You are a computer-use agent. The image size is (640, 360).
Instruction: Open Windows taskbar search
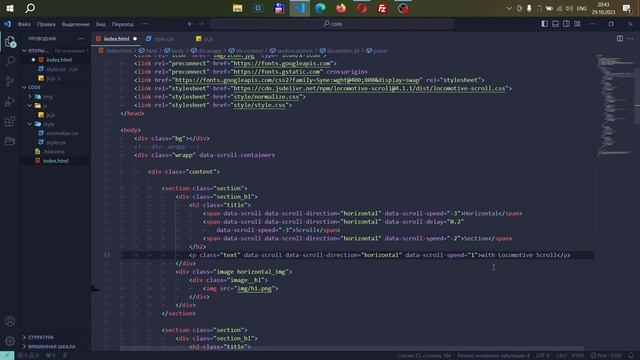point(30,8)
